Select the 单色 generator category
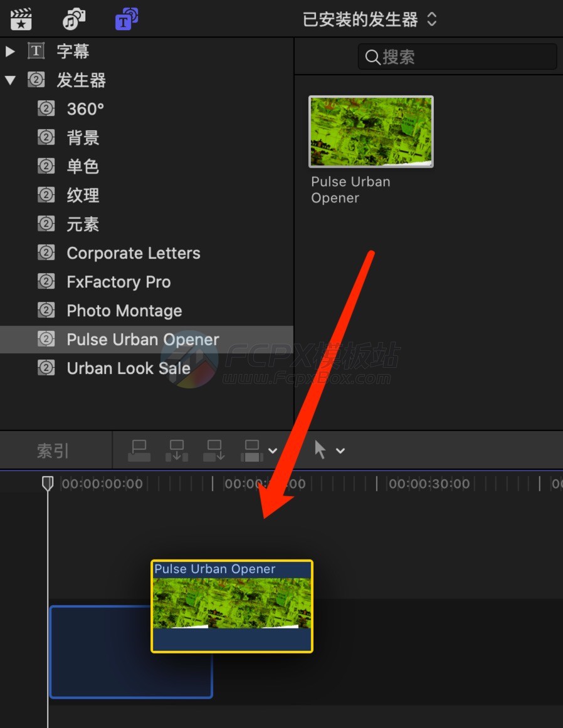 (x=83, y=166)
